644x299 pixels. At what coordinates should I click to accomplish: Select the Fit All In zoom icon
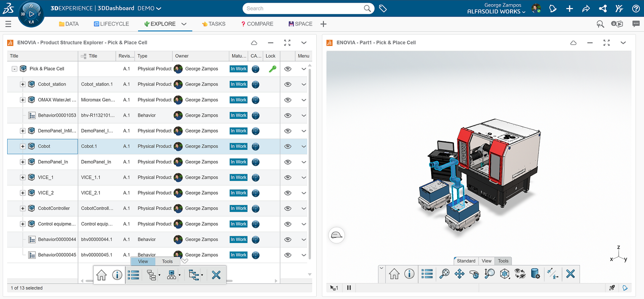(x=444, y=274)
